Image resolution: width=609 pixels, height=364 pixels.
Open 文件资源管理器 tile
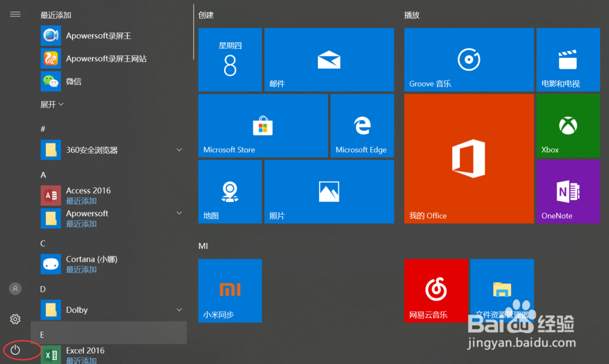(x=502, y=291)
